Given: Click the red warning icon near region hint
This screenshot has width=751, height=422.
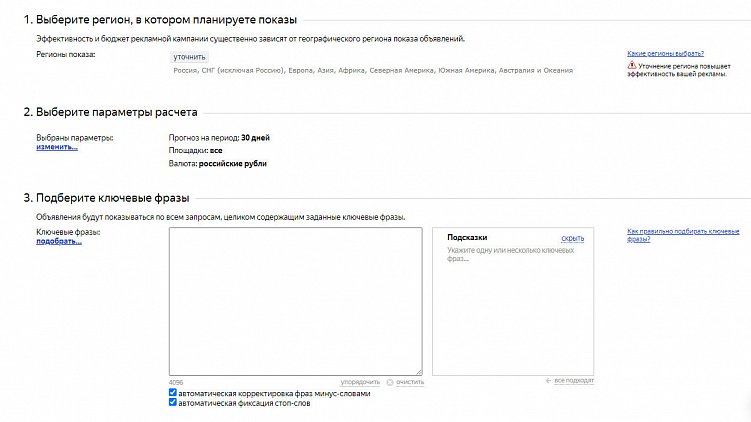Looking at the screenshot, I should click(632, 65).
